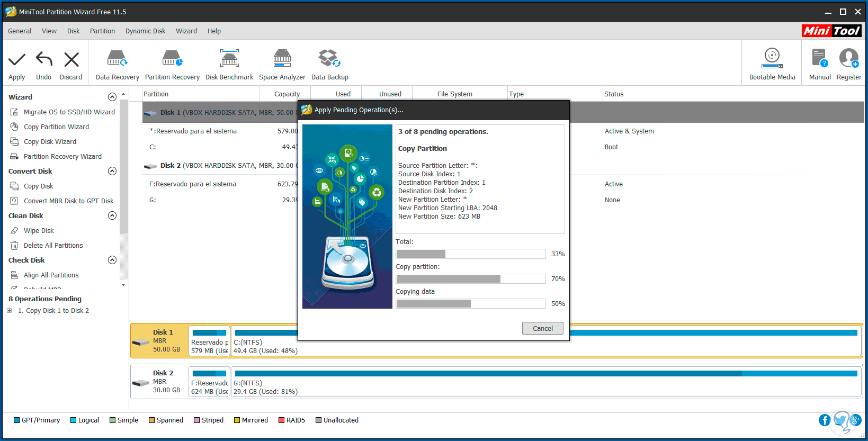The width and height of the screenshot is (868, 441).
Task: Collapse the Convert Disk section
Action: 112,171
